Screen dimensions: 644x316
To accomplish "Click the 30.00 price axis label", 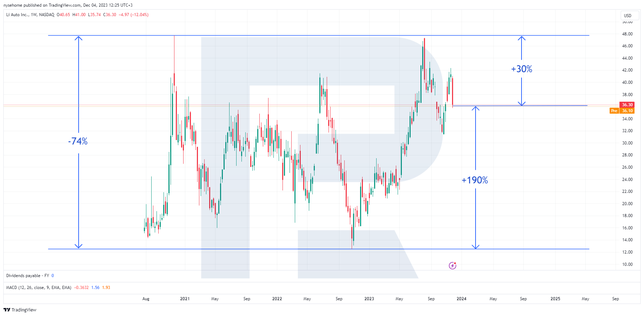I will [627, 143].
